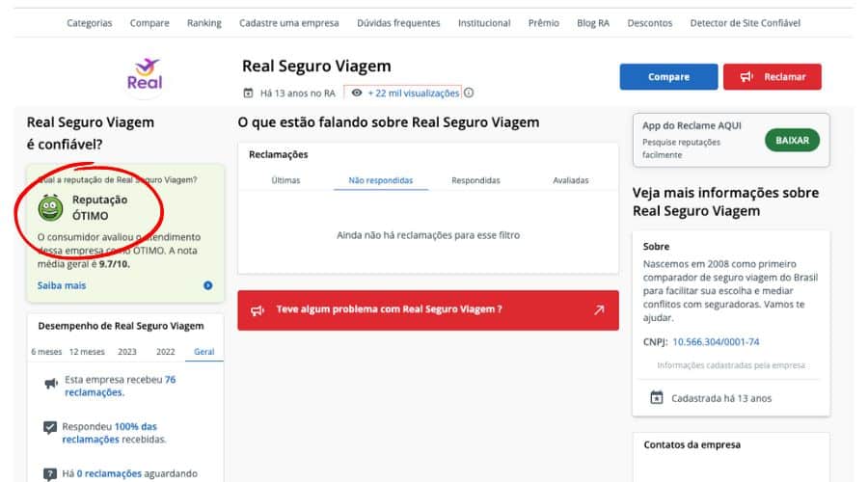
Task: Click 76 reclamações link
Action: pyautogui.click(x=121, y=387)
